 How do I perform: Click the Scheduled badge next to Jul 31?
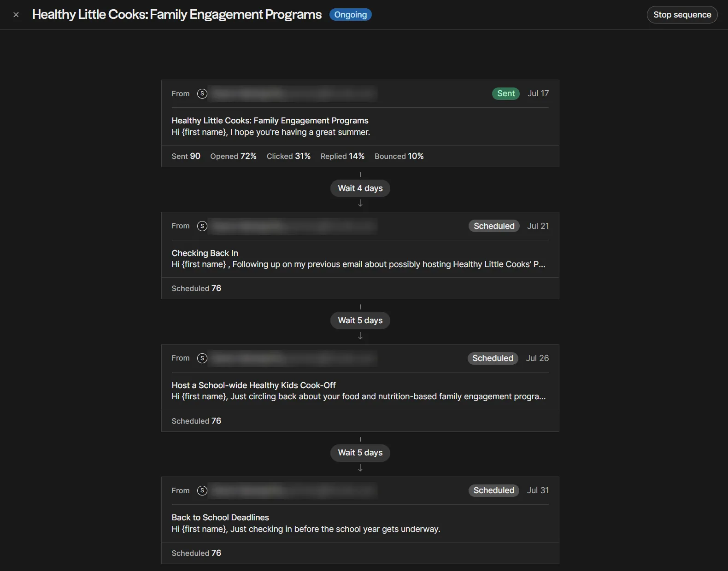(x=494, y=490)
